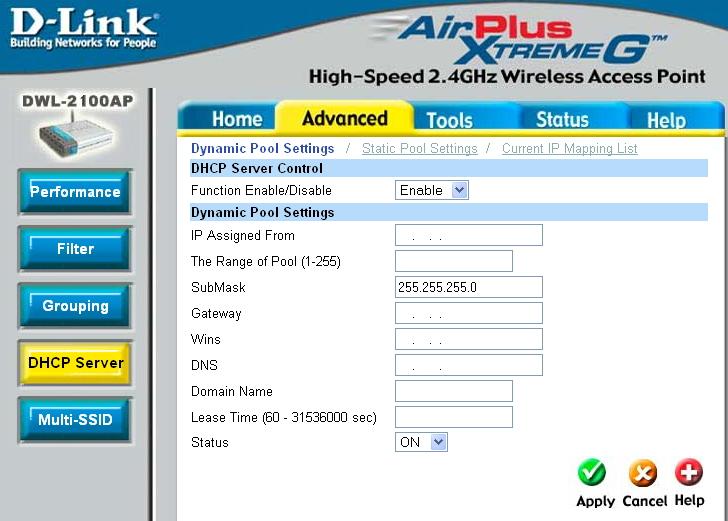728x521 pixels.
Task: Select the DHCP Server sidebar button
Action: (x=75, y=363)
